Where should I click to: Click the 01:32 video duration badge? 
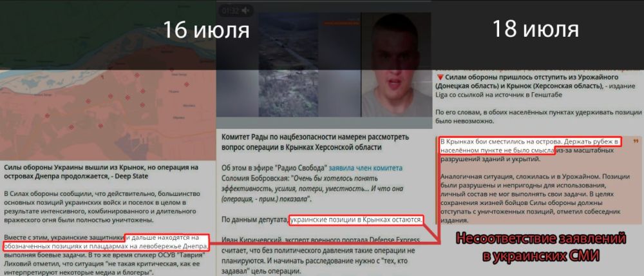(x=230, y=10)
